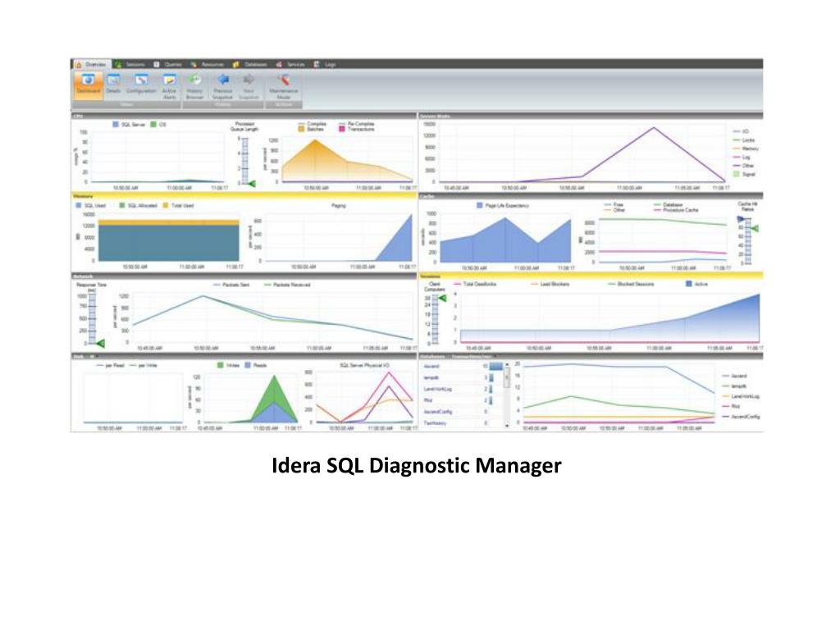The height and width of the screenshot is (630, 840).
Task: Switch to the Databases tab
Action: click(250, 64)
